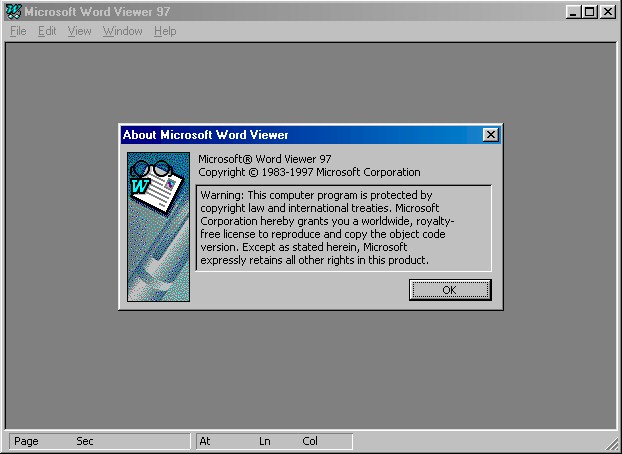Close the Microsoft Word Viewer 97 window
Screen dimensions: 622x454
608,12
